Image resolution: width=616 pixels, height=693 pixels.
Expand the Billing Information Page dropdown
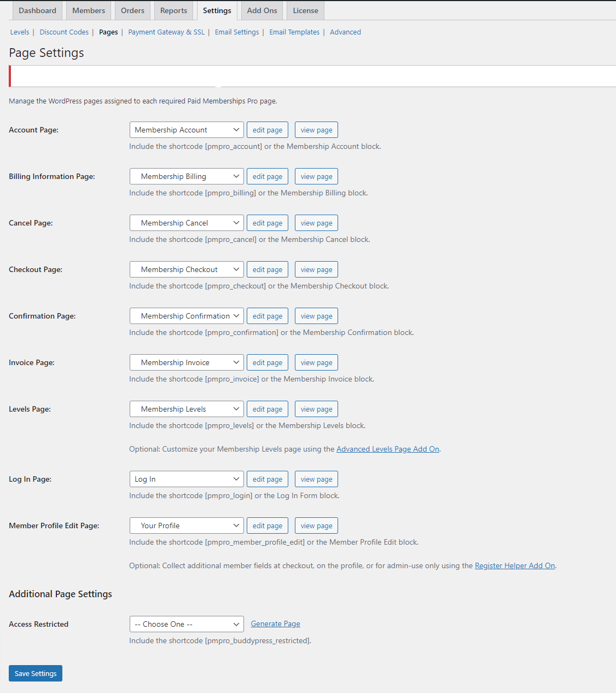click(187, 176)
